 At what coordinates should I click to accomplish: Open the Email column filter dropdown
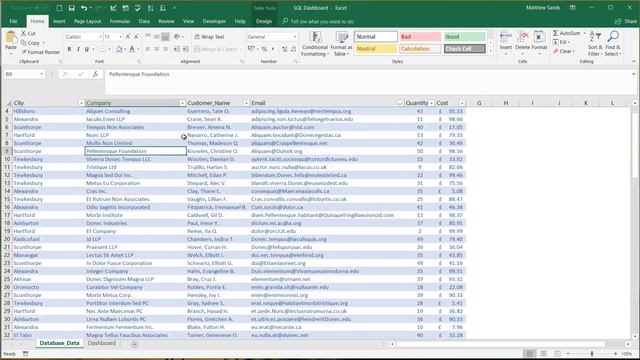[400, 103]
